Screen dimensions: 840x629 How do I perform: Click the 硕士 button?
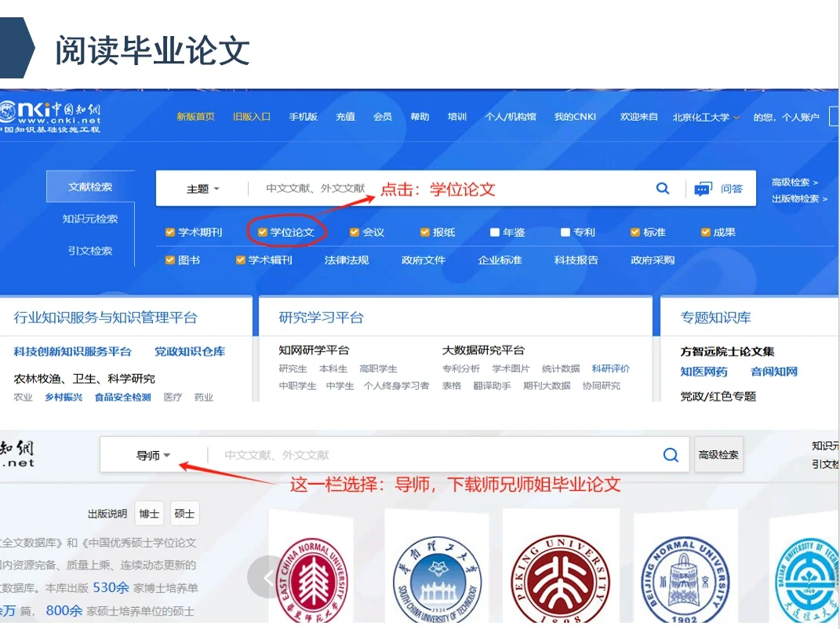[184, 514]
